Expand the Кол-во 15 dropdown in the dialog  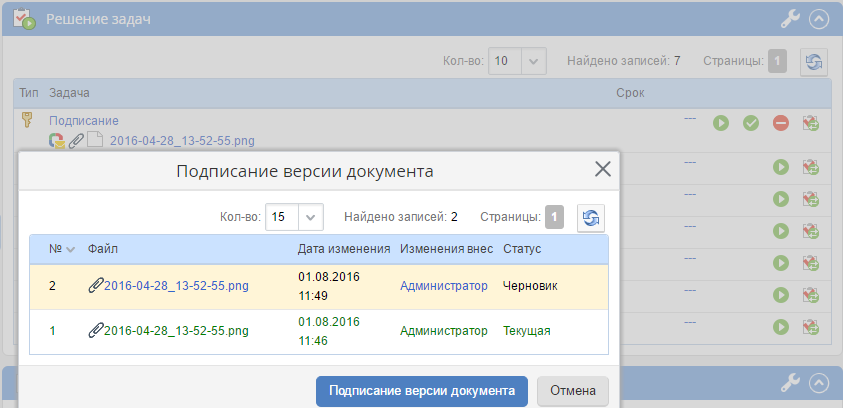click(x=312, y=217)
